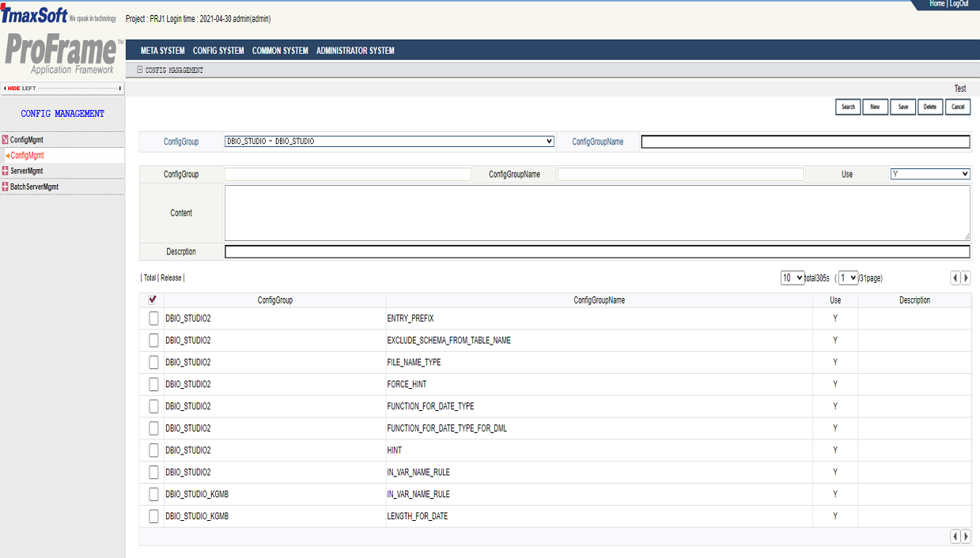Open the rows-per-page dropdown showing 10
Screen dimensions: 980x558
pyautogui.click(x=792, y=278)
